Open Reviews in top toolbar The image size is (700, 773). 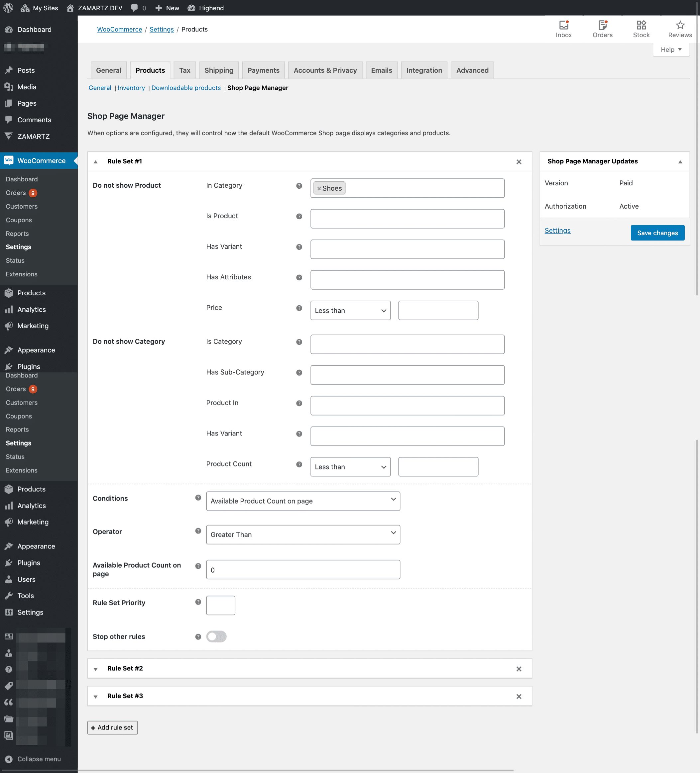click(679, 29)
